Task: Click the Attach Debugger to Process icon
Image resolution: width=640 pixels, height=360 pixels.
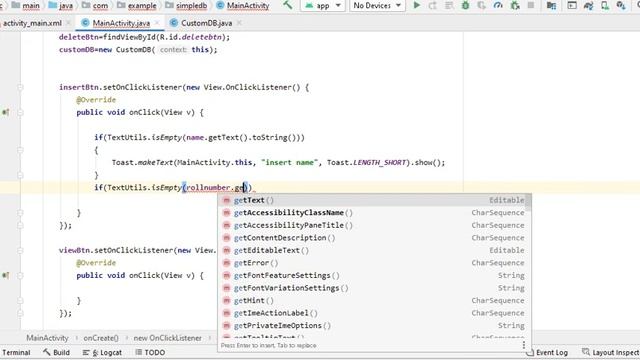Action: tap(515, 5)
